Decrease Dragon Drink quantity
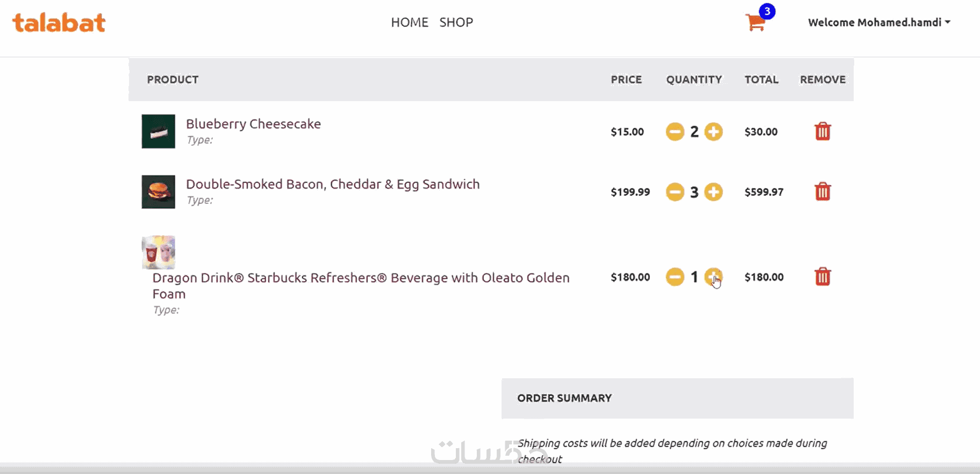This screenshot has height=474, width=980. pyautogui.click(x=675, y=277)
